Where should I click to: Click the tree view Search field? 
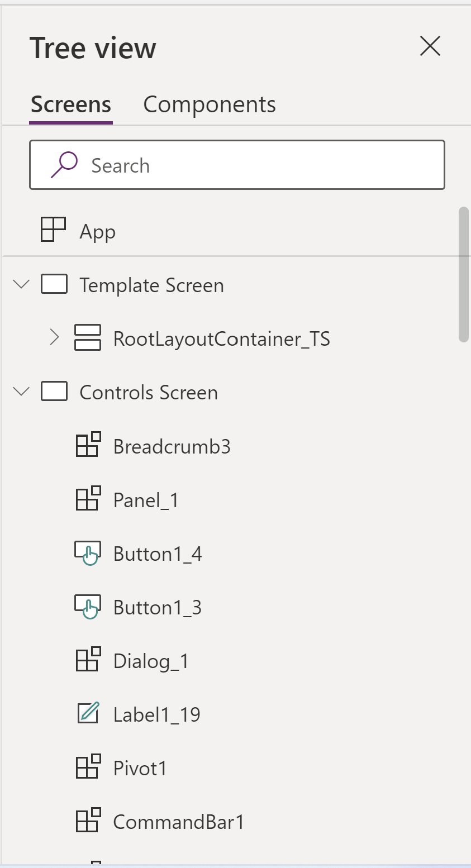(251, 165)
